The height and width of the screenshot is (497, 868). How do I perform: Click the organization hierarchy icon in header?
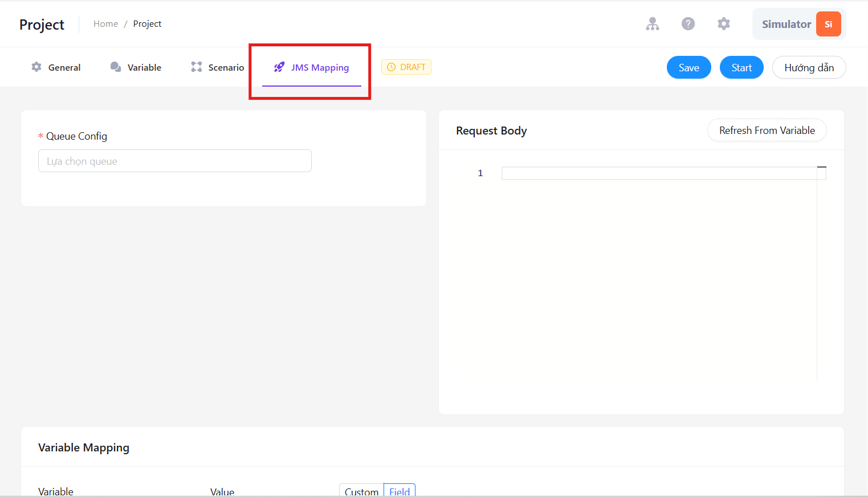[653, 24]
